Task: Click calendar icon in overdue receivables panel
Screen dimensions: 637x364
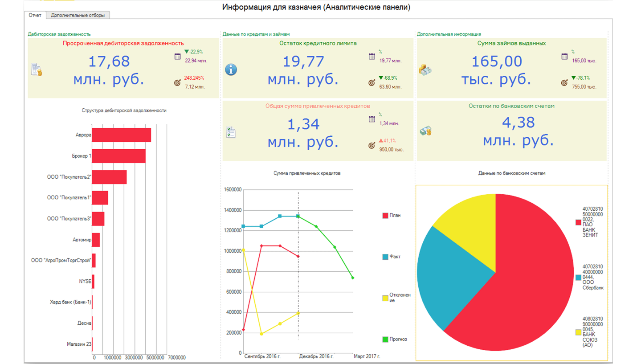Action: (178, 56)
